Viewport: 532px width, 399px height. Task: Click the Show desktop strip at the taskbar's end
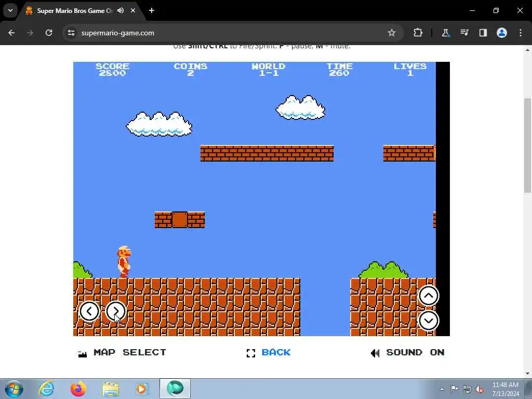click(x=528, y=389)
